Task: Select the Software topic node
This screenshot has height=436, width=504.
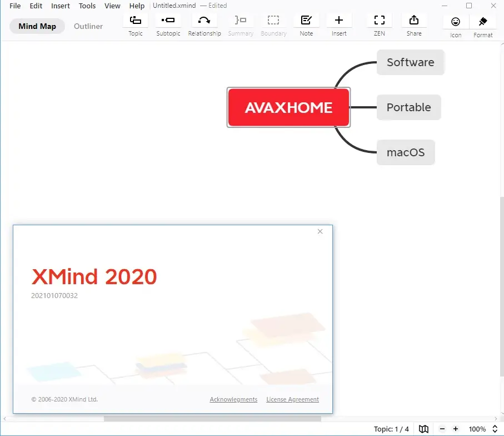Action: 411,62
